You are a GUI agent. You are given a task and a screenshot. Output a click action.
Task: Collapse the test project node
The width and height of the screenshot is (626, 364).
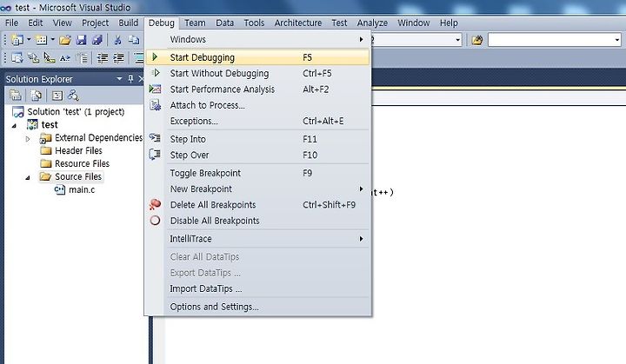coord(14,125)
